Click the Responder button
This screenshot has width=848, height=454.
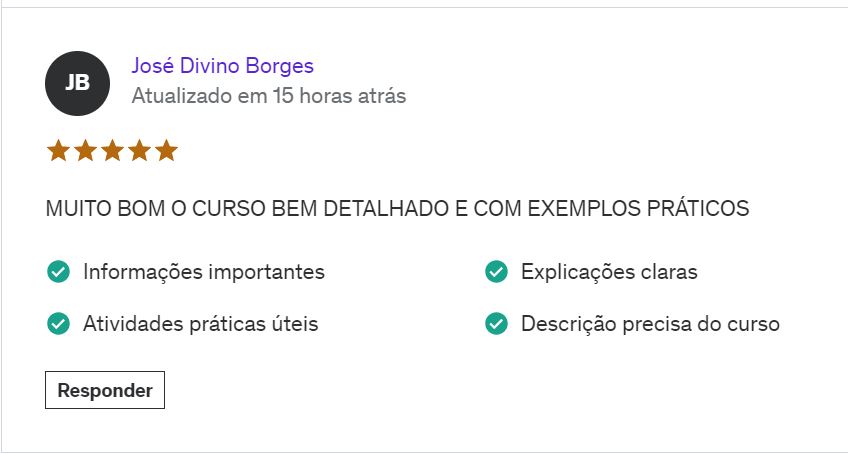105,390
